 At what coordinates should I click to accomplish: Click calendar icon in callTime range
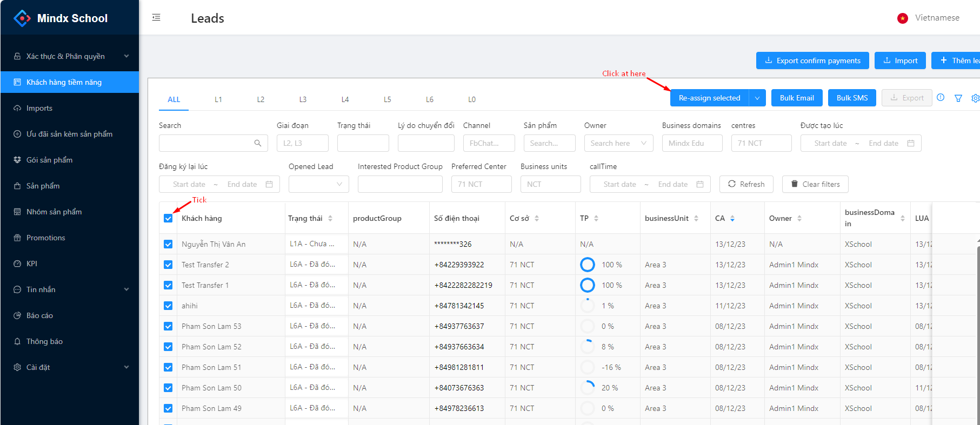point(700,184)
